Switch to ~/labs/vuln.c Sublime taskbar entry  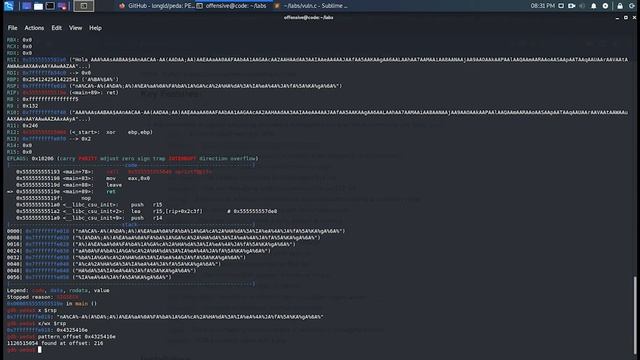point(311,6)
